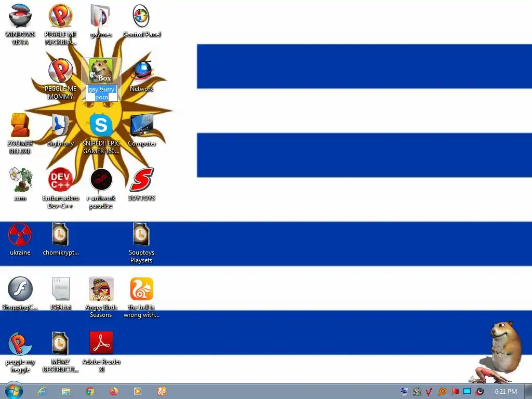
Task: Select the Skype icon labeled SNIPED!! EPIC GAMER
Action: (x=101, y=134)
